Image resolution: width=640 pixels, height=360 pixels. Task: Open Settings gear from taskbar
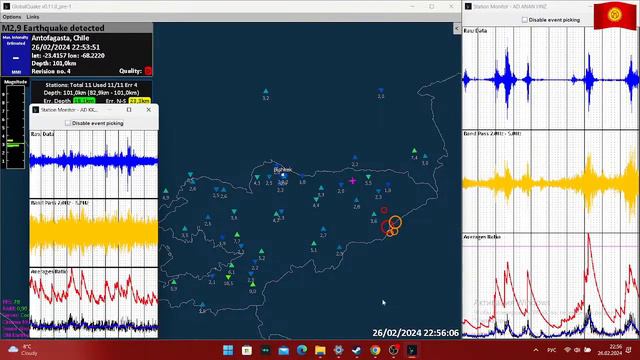[338, 350]
